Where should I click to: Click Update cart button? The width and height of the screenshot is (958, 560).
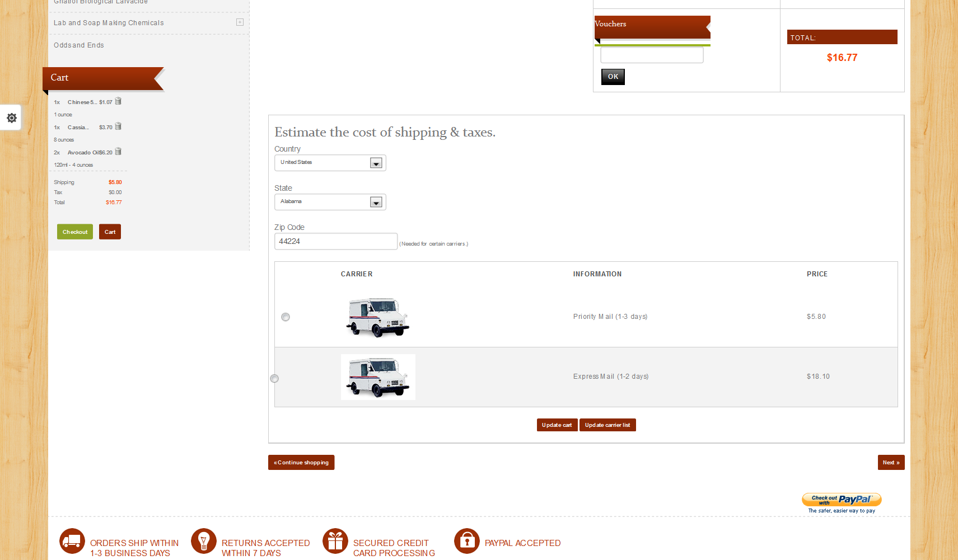[x=557, y=425]
